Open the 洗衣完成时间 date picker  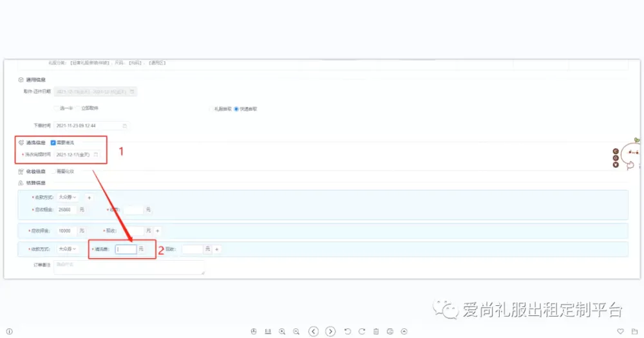click(77, 155)
